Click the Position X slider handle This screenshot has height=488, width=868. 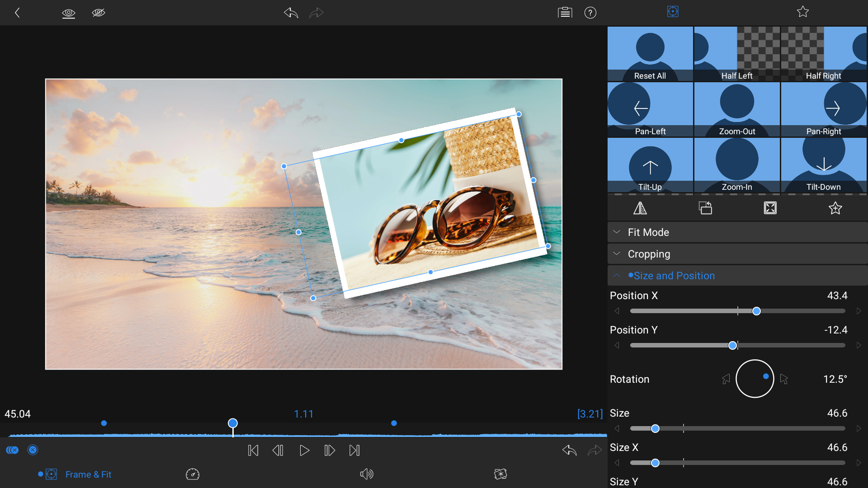coord(755,311)
